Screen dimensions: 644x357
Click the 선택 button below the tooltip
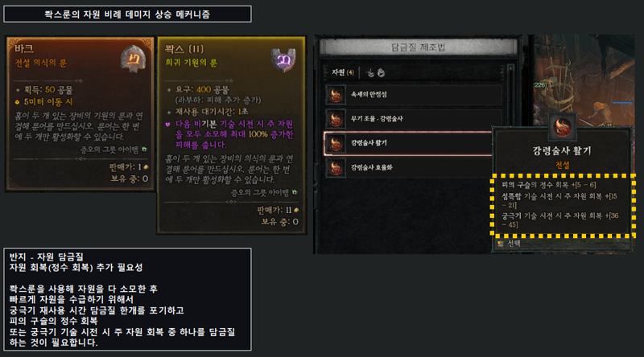pyautogui.click(x=509, y=244)
